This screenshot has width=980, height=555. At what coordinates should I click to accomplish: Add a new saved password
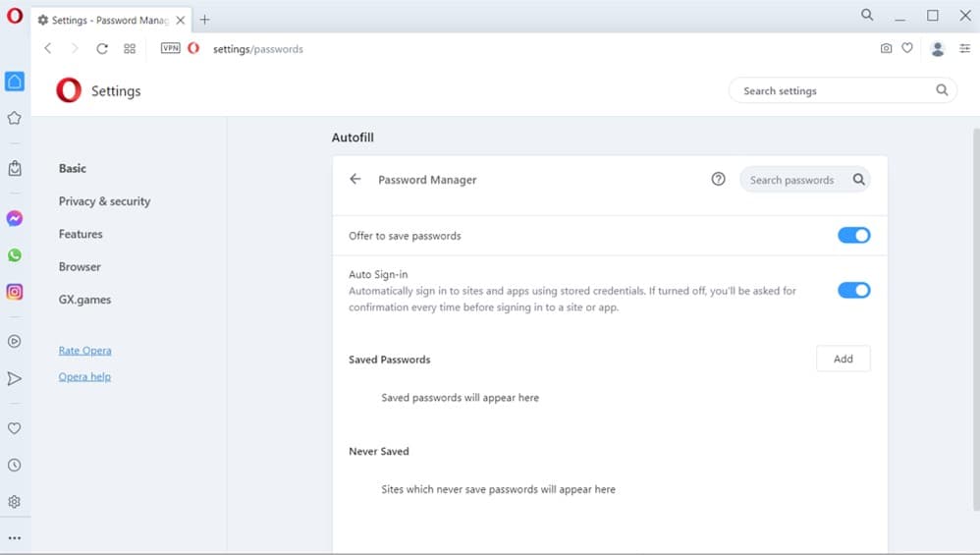843,360
